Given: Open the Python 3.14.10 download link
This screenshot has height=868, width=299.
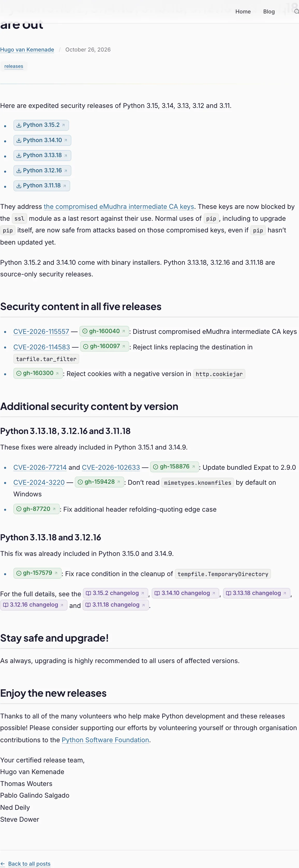Looking at the screenshot, I should tap(42, 140).
